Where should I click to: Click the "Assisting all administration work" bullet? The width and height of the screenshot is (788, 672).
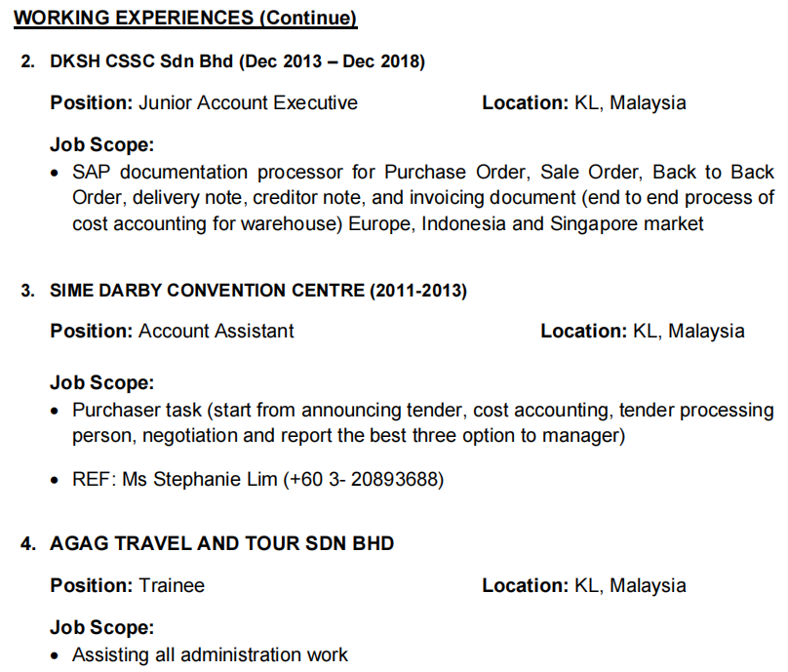210,654
